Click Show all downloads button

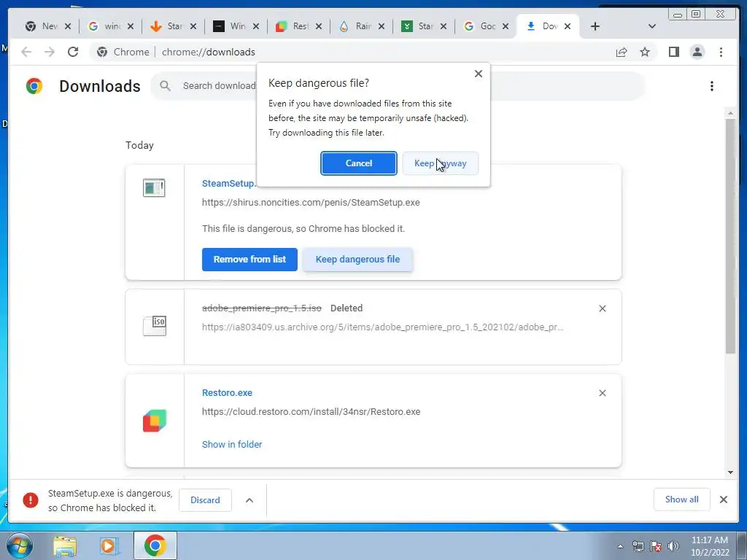coord(682,499)
